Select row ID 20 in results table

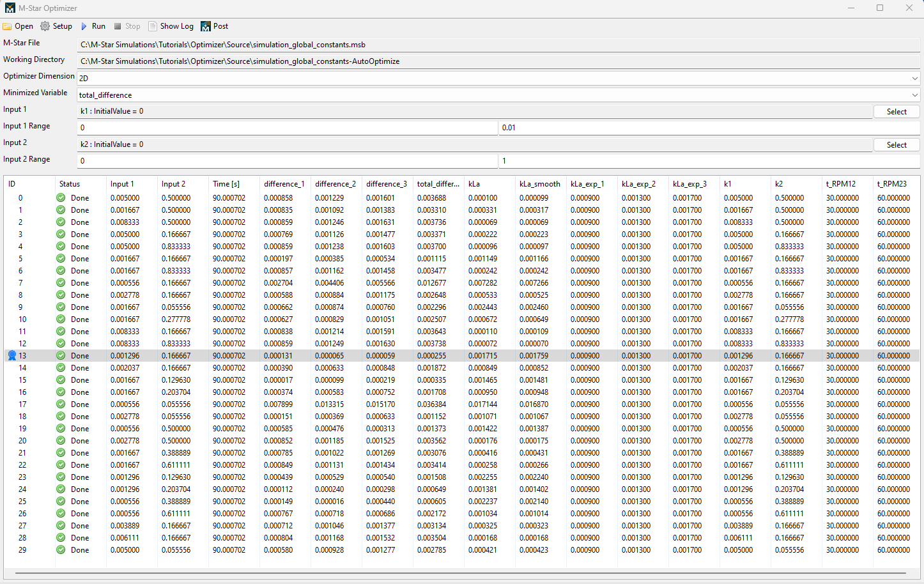coord(22,441)
